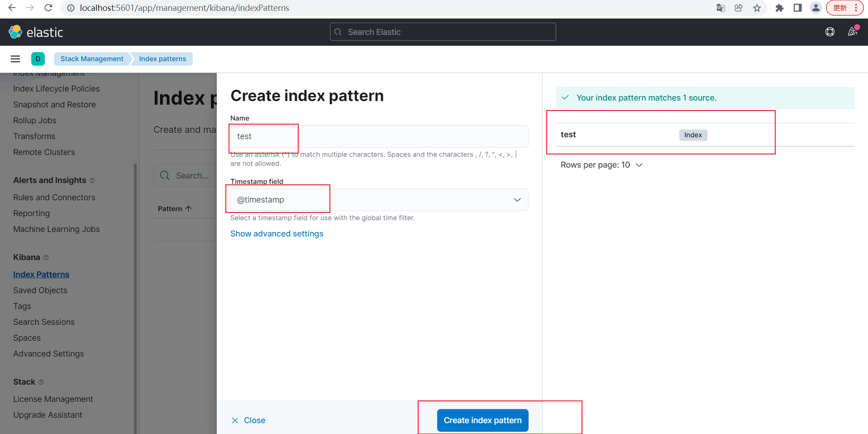The width and height of the screenshot is (868, 434).
Task: Click the browser back arrow
Action: 12,8
